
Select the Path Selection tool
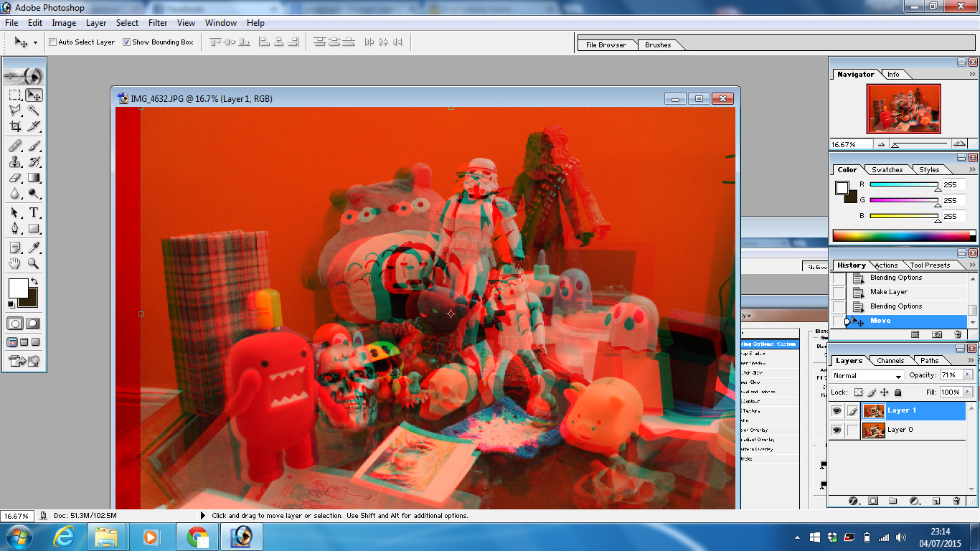click(15, 213)
